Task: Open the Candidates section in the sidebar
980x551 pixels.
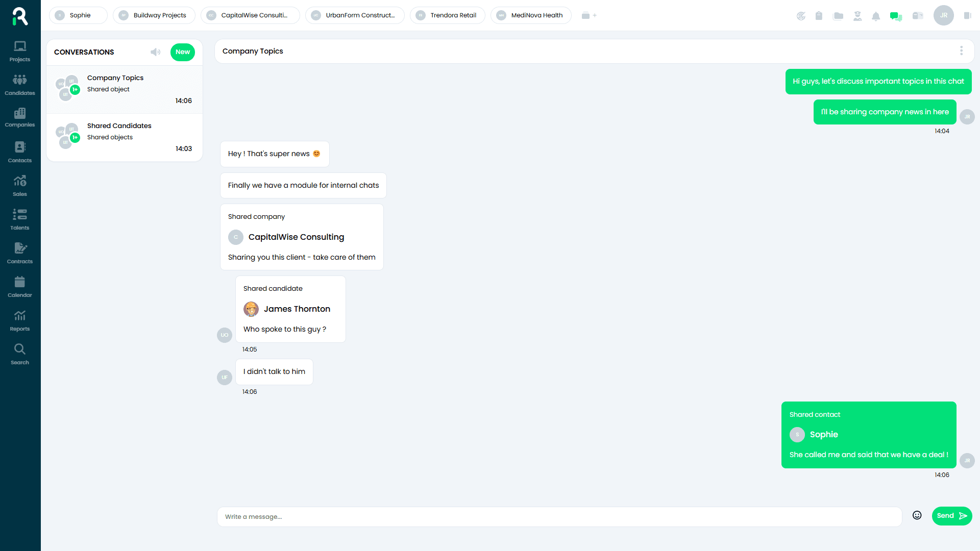Action: pos(19,83)
